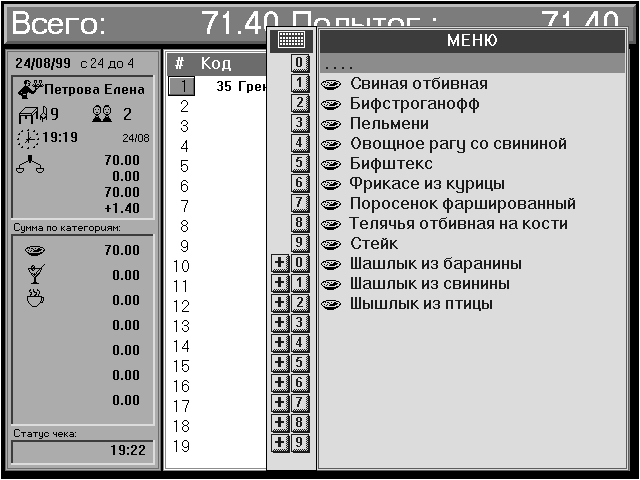The height and width of the screenshot is (480, 640).
Task: Select Пельмени in the menu list
Action: click(472, 124)
